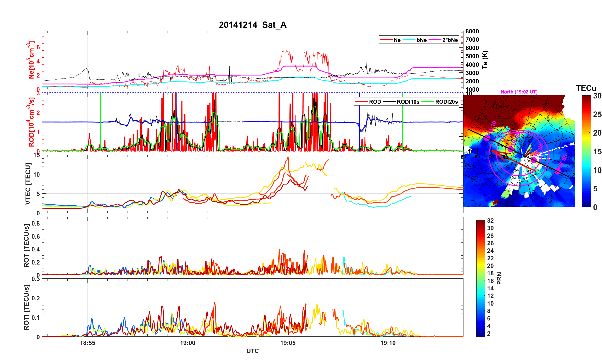Click the figure title 20141214 Sat_A
The height and width of the screenshot is (364, 602).
[252, 25]
